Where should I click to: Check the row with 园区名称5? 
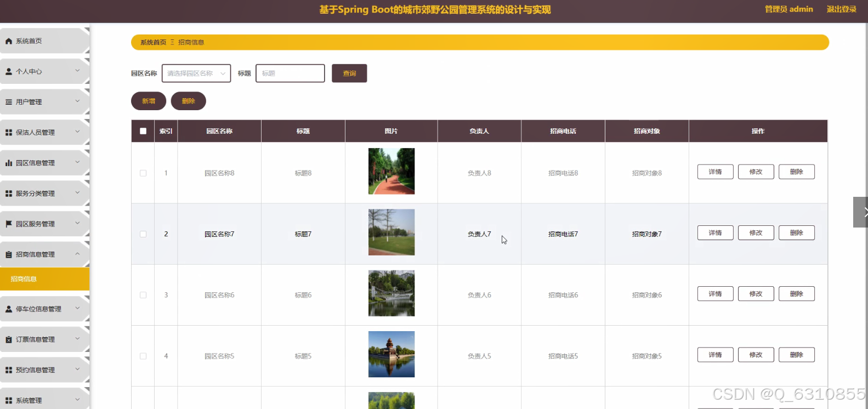pos(143,356)
